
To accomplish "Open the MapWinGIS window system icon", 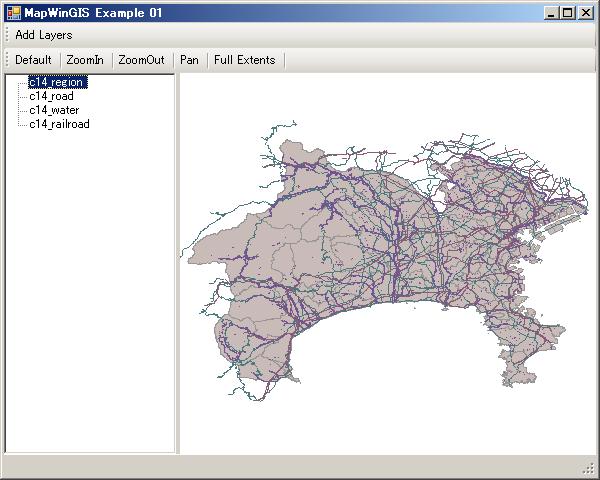I will (12, 13).
